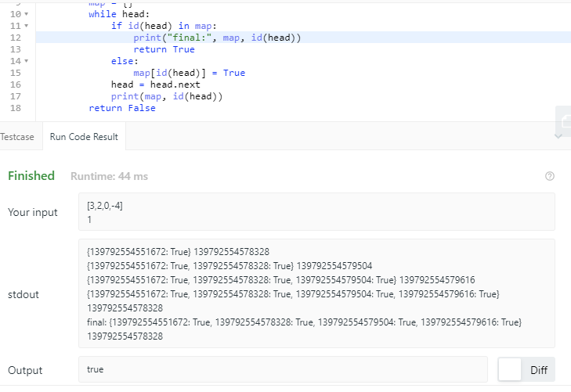571x392 pixels.
Task: Click the 'head = head.next' code line
Action: click(156, 85)
